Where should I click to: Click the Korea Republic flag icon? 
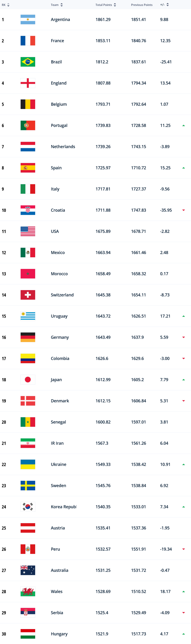pos(28,507)
